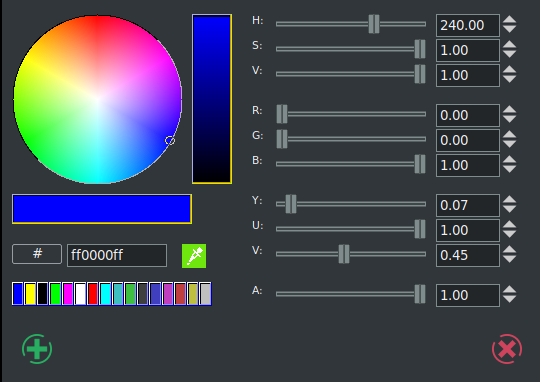Click the B value input field

468,165
